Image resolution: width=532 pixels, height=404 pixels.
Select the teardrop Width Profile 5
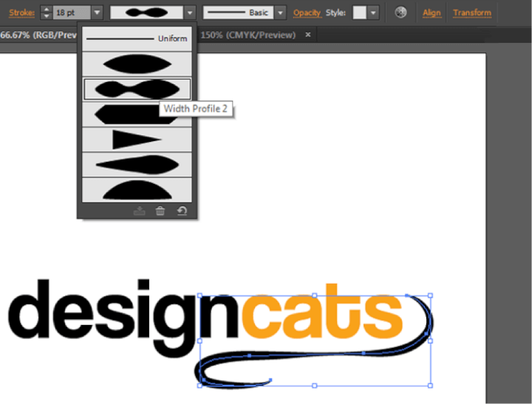click(x=137, y=165)
